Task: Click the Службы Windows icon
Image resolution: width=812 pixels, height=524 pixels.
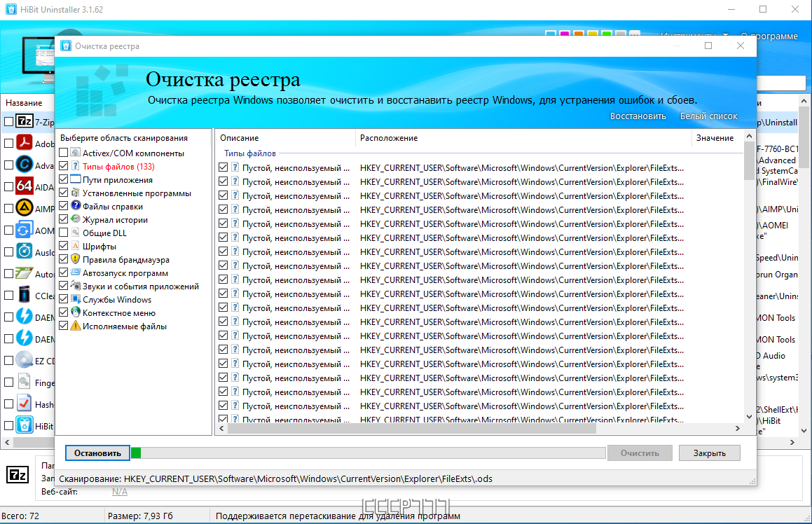Action: [x=76, y=299]
